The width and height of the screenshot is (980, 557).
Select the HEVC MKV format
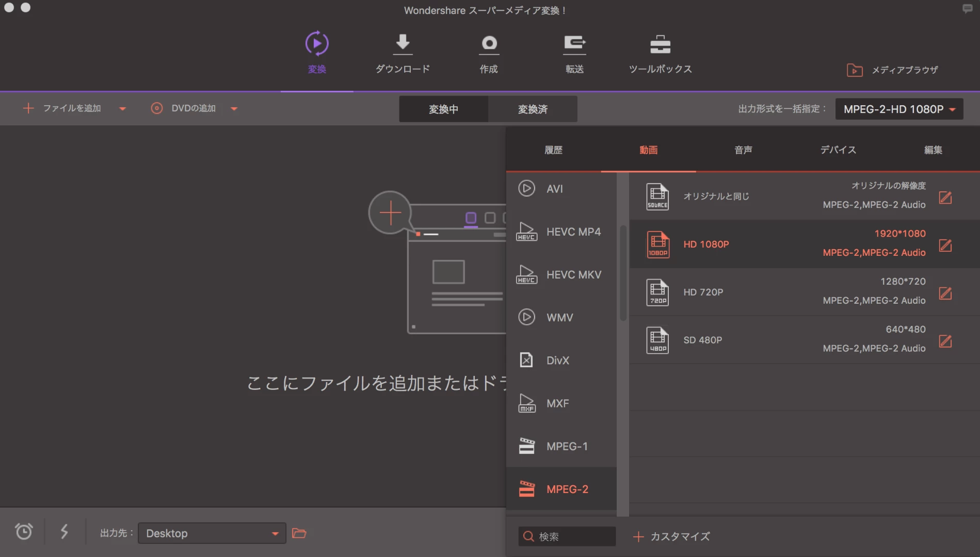pos(561,274)
